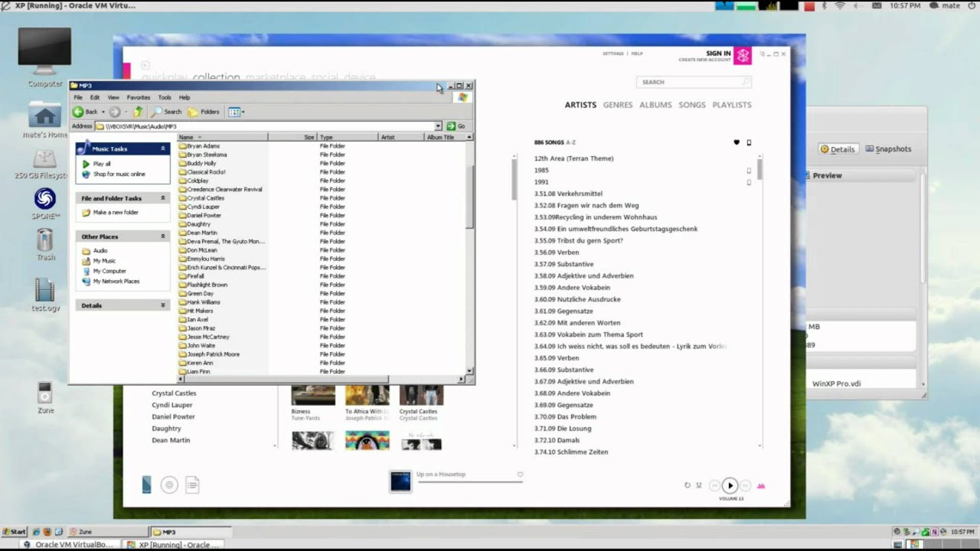The image size is (980, 551).
Task: Click the Zune play button
Action: (730, 485)
